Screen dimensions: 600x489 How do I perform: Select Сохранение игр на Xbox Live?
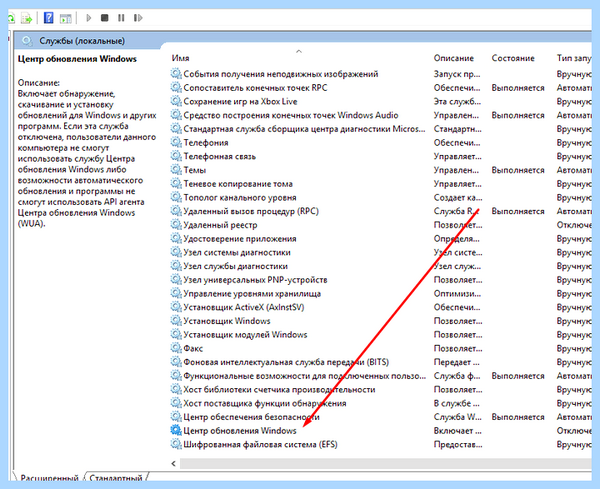pyautogui.click(x=240, y=101)
